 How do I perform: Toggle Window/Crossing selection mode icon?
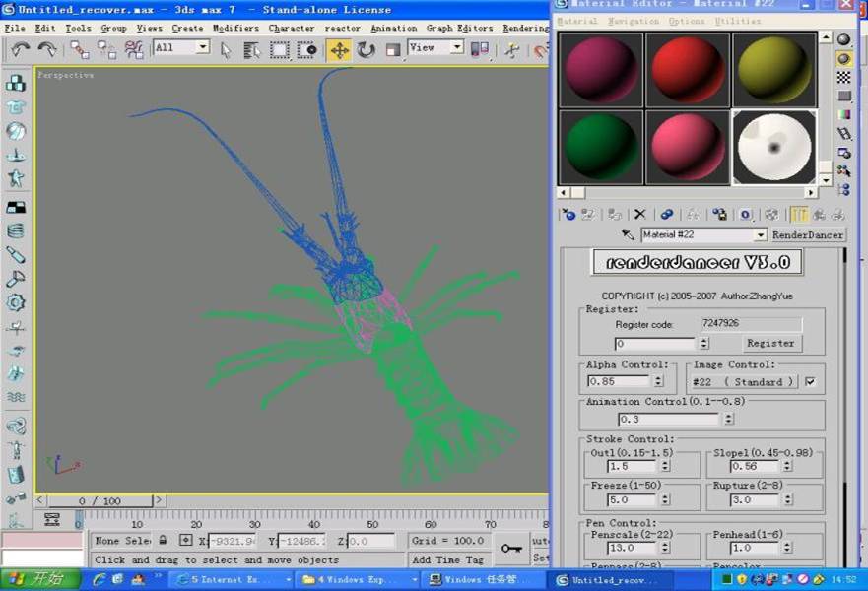(306, 50)
